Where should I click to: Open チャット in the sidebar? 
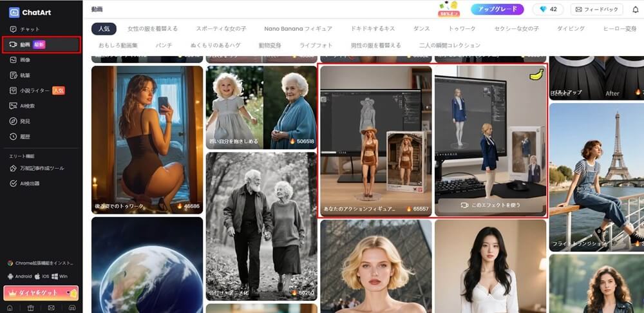29,29
